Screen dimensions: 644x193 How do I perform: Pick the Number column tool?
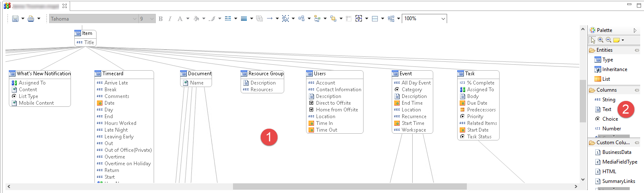607,129
